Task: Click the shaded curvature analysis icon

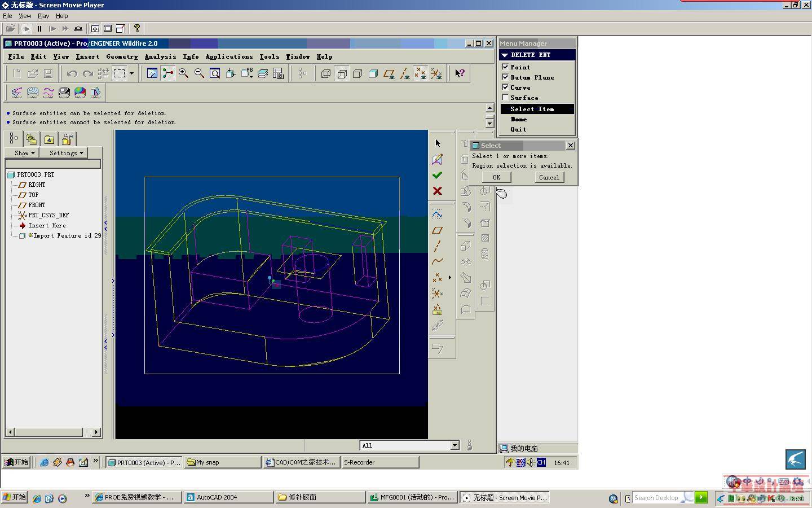Action: tap(80, 92)
